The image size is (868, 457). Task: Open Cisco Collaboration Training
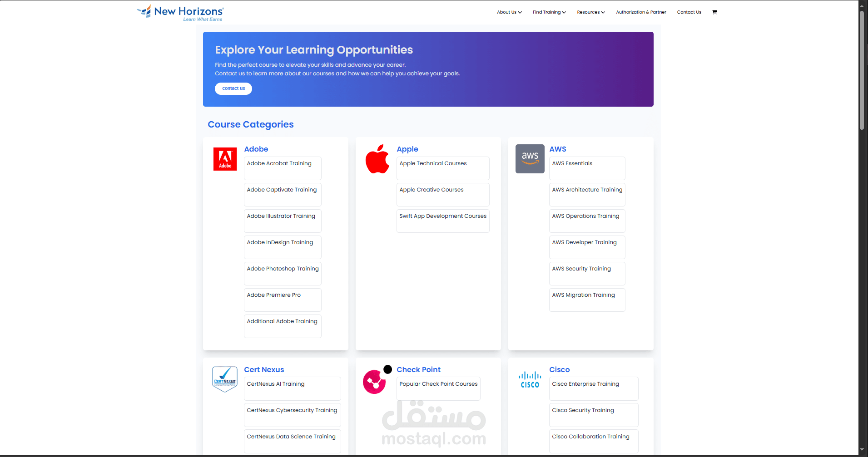594,442
